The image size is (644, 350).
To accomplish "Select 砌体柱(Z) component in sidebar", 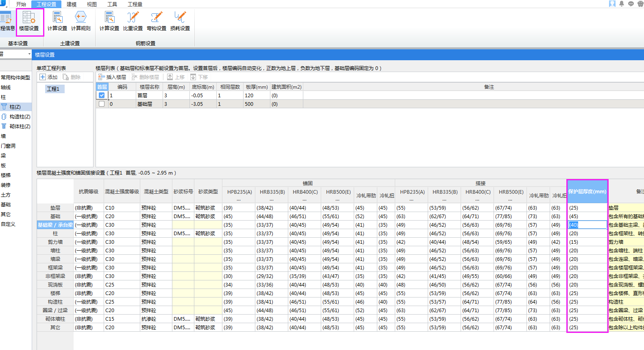I will click(16, 126).
